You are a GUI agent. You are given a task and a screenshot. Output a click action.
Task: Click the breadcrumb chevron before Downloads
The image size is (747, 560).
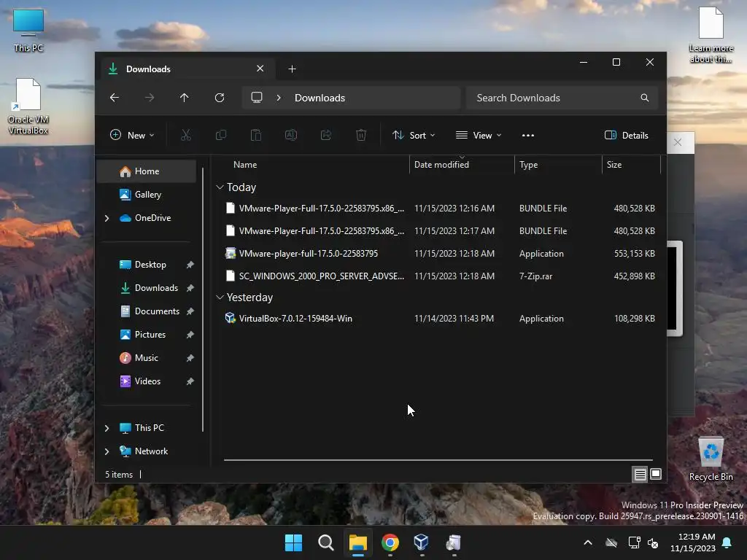coord(279,98)
